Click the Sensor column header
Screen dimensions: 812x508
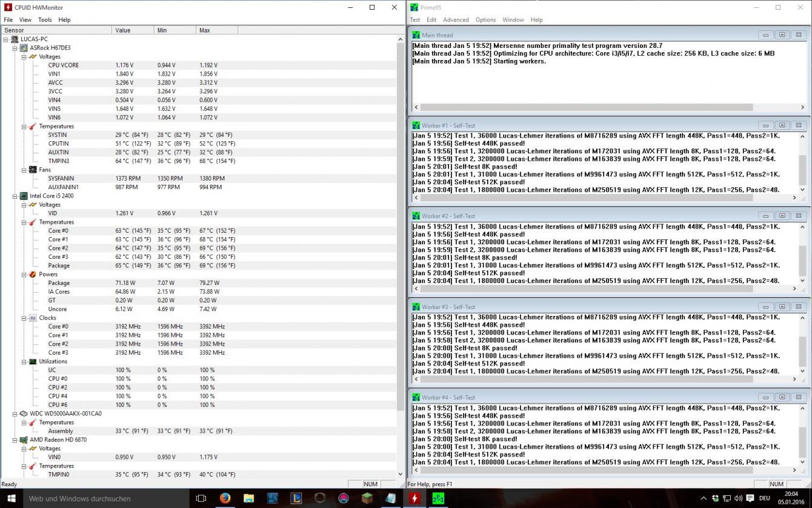point(56,30)
